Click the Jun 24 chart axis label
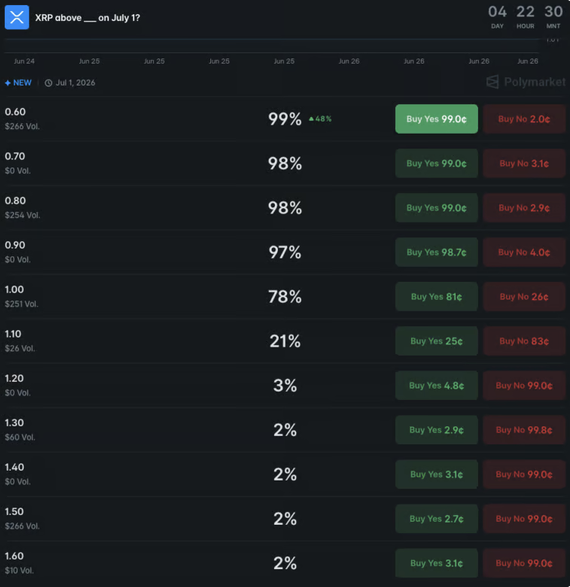Screen dimensions: 570x587 24,61
